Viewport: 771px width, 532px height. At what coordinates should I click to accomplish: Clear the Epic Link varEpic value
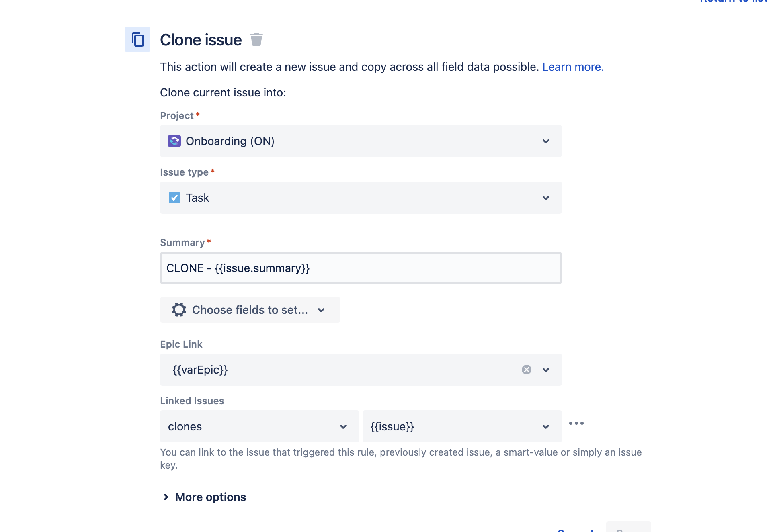pos(527,370)
